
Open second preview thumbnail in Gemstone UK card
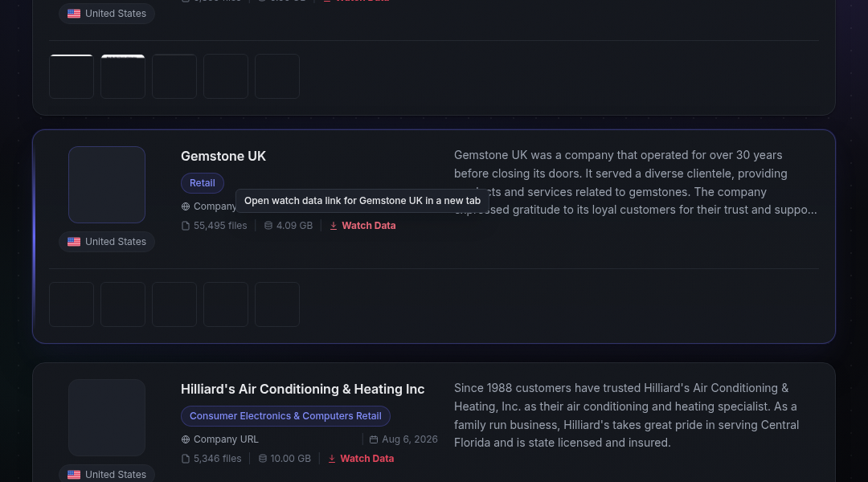tap(123, 304)
